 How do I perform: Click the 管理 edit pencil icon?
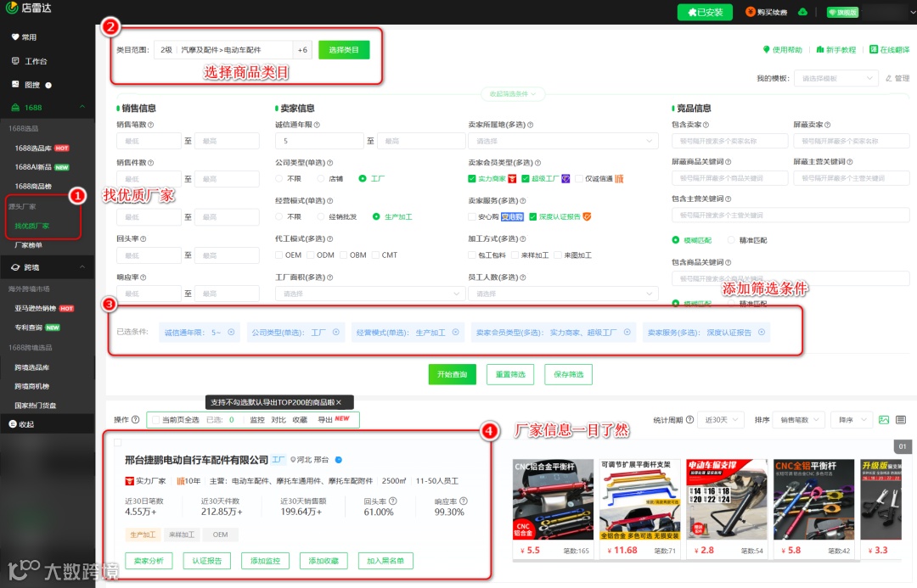[x=889, y=78]
